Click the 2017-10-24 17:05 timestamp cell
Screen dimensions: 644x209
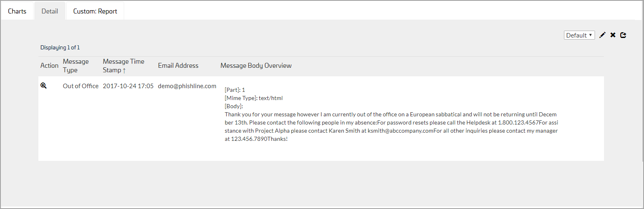[x=128, y=86]
